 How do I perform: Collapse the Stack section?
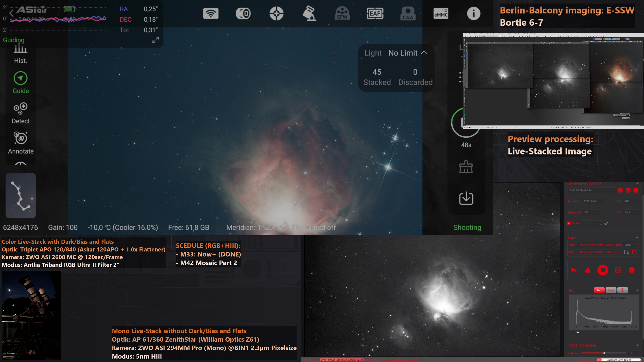point(637,237)
